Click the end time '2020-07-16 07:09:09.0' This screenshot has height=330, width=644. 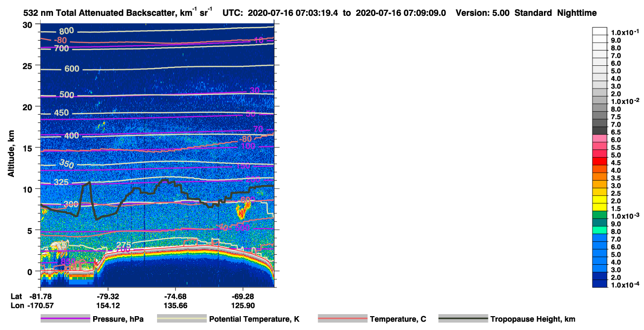pos(401,13)
